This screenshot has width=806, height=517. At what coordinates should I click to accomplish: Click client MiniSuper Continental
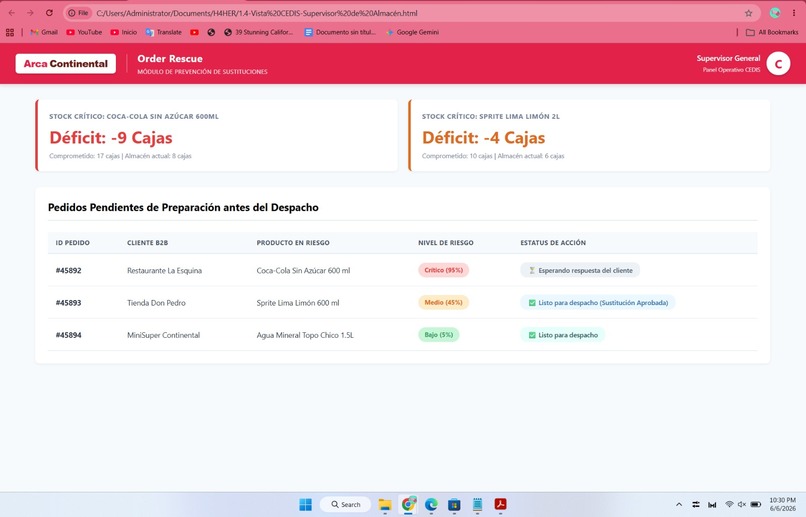point(163,335)
